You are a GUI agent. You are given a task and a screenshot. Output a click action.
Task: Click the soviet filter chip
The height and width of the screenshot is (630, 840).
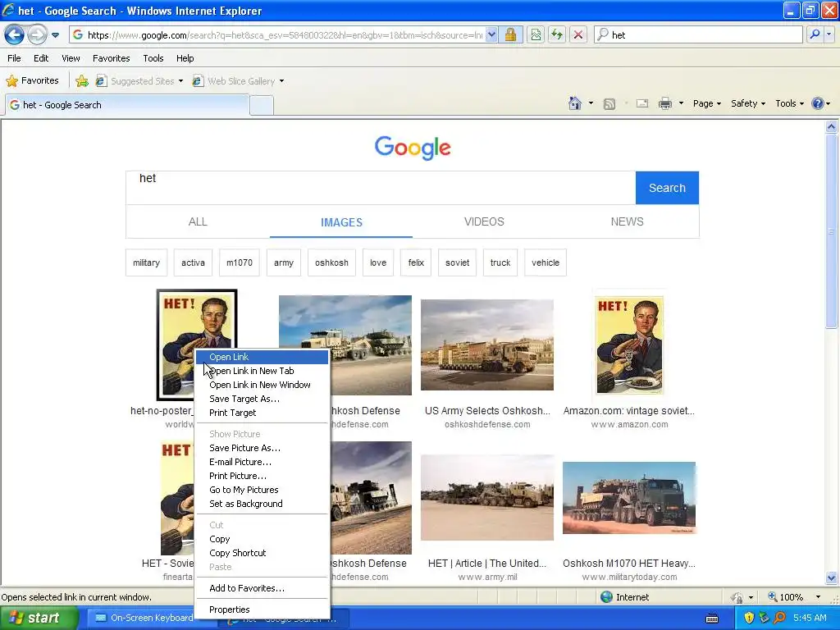tap(457, 262)
